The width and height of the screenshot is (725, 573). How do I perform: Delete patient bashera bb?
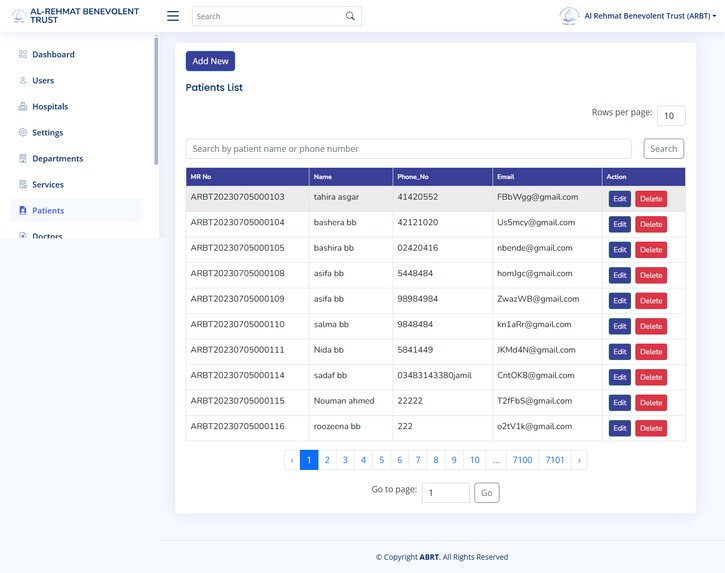click(651, 224)
